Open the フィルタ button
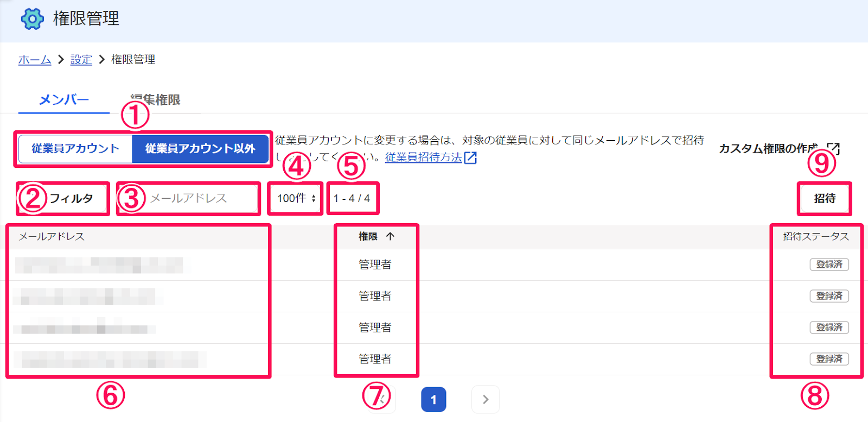This screenshot has width=868, height=422. pyautogui.click(x=63, y=199)
